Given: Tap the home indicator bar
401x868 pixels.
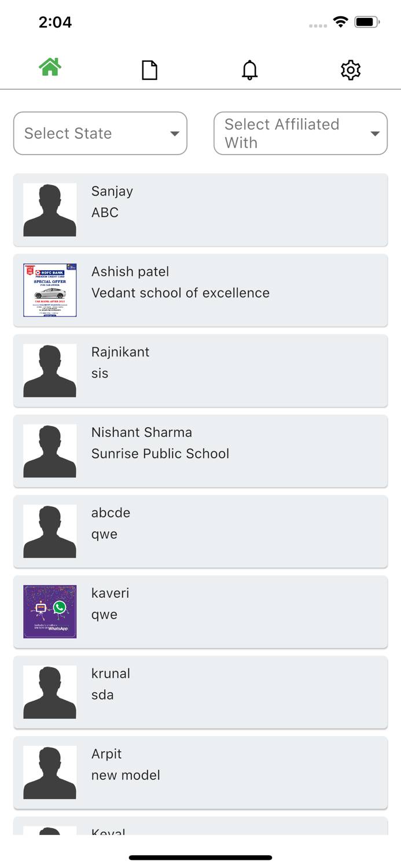Looking at the screenshot, I should (200, 858).
